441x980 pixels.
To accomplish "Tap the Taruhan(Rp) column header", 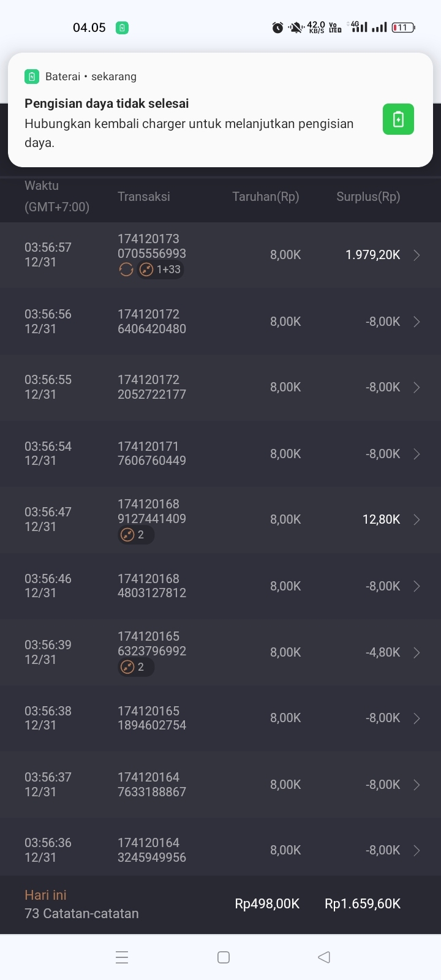I will pos(266,197).
